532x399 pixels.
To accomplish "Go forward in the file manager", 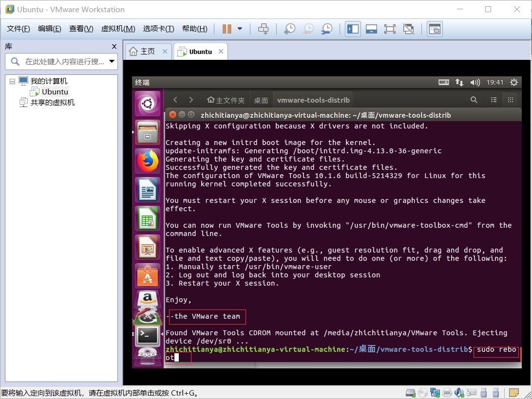I will [x=191, y=100].
